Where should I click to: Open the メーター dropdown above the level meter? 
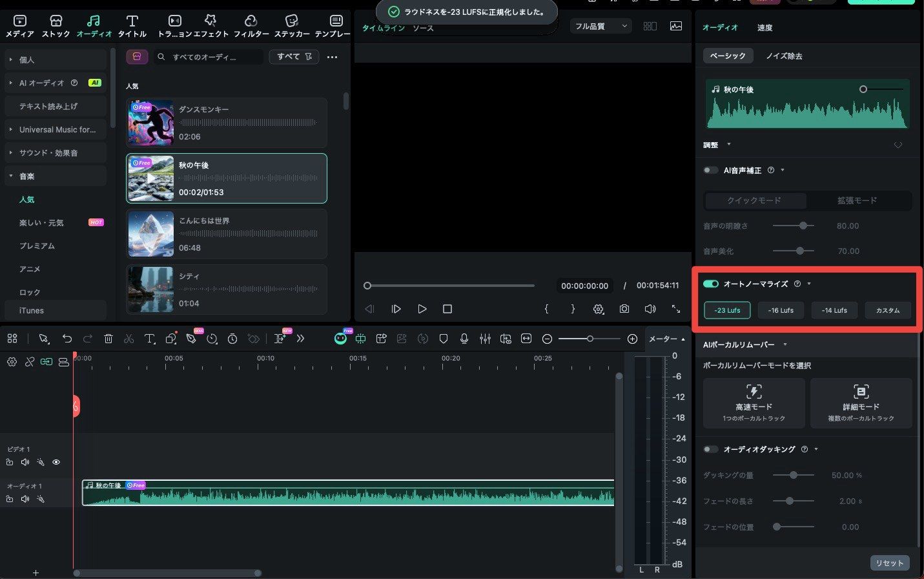(667, 339)
